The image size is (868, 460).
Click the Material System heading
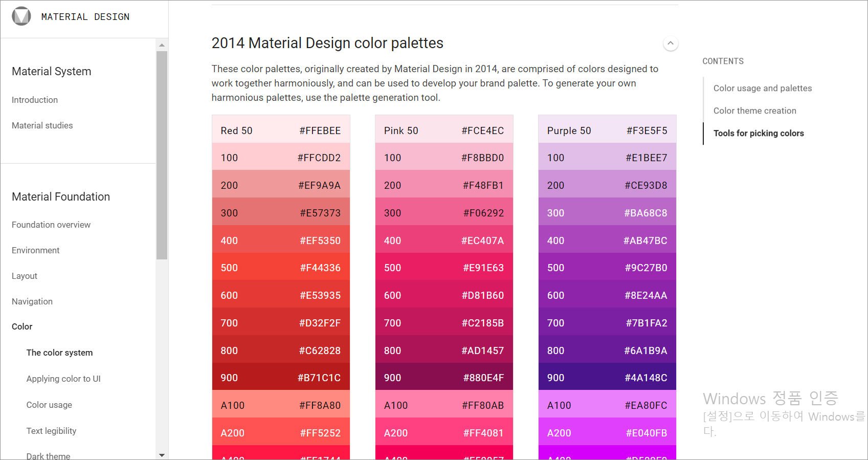click(52, 72)
